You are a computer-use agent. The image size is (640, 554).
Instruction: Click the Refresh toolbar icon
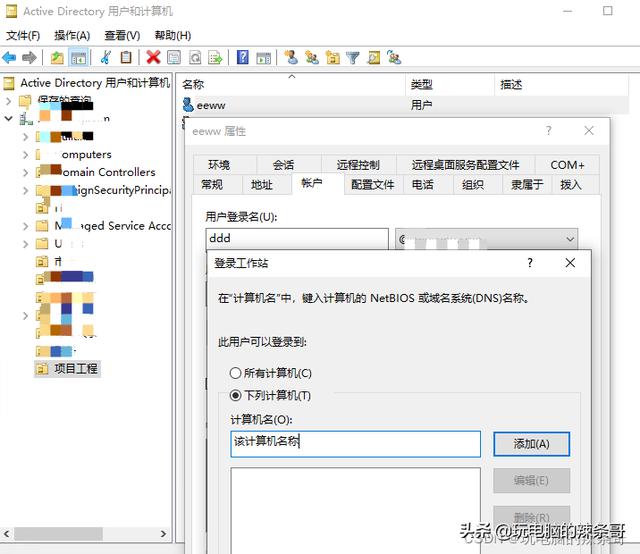click(x=195, y=58)
